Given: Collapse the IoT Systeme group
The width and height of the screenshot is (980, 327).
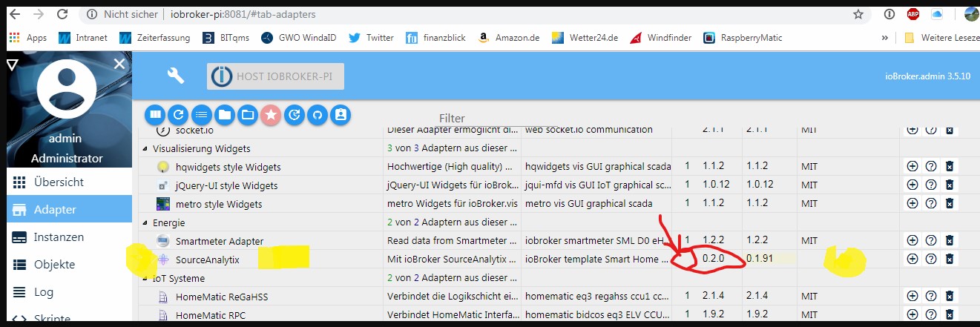Looking at the screenshot, I should (x=145, y=279).
